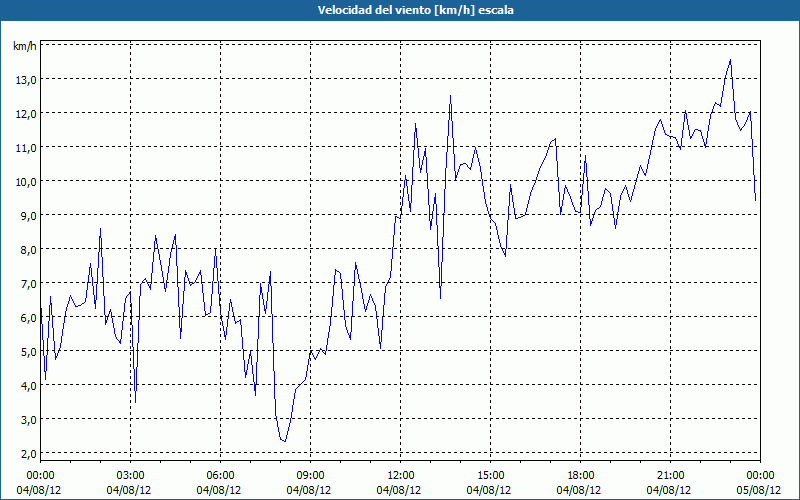Click the 15:00 time label

(x=490, y=476)
